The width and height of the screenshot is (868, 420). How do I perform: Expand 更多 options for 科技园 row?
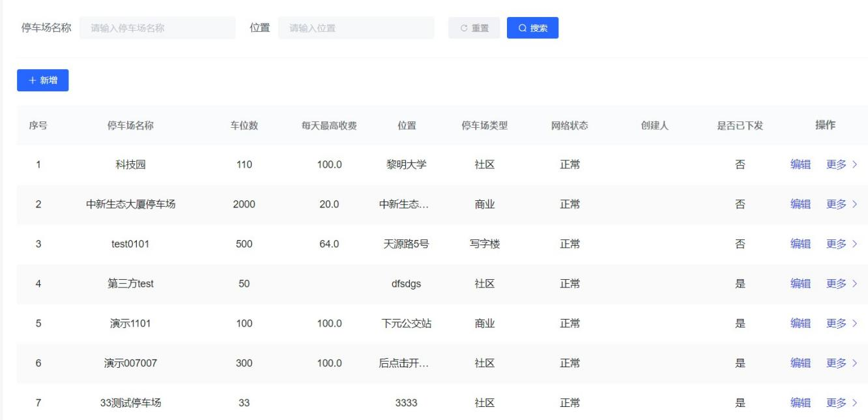[x=841, y=164]
